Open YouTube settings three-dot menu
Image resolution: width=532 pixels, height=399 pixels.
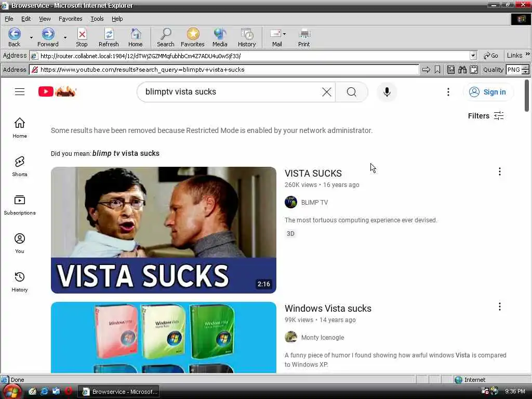448,92
